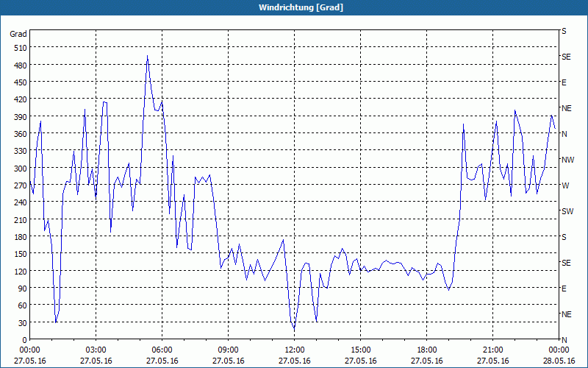Select the 15:00 time label
This screenshot has height=368, width=588.
tap(360, 350)
